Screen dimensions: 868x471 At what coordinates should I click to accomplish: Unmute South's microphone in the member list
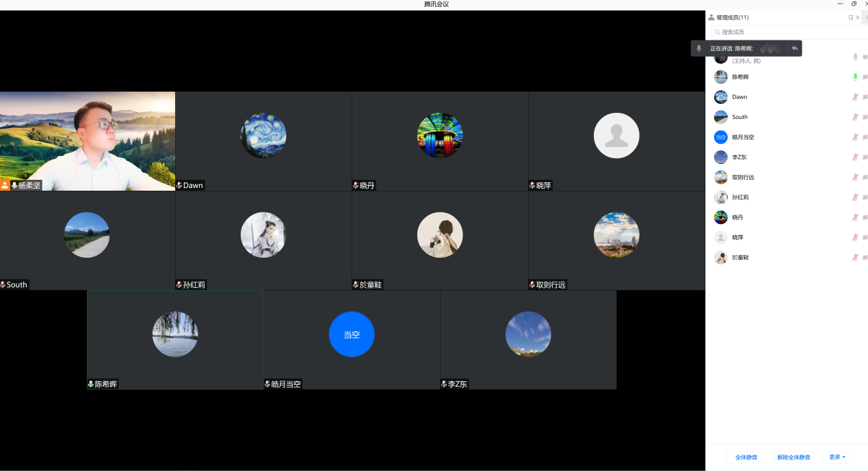pyautogui.click(x=855, y=117)
